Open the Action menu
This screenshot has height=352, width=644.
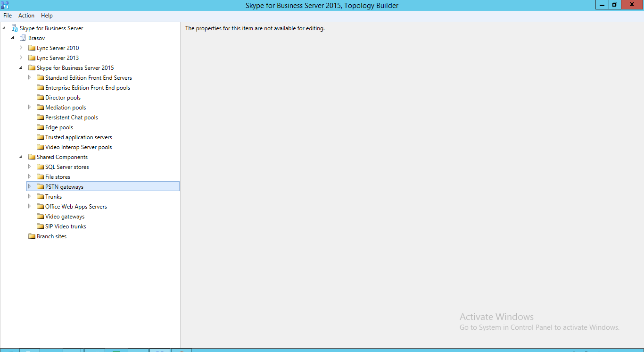pyautogui.click(x=26, y=16)
